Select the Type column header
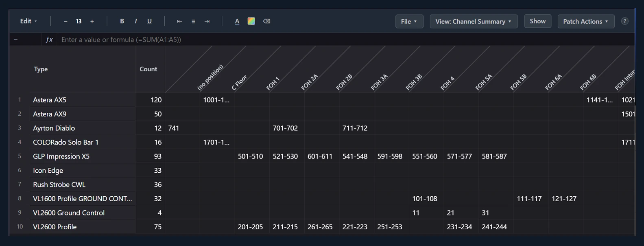Image resolution: width=644 pixels, height=246 pixels. click(83, 69)
